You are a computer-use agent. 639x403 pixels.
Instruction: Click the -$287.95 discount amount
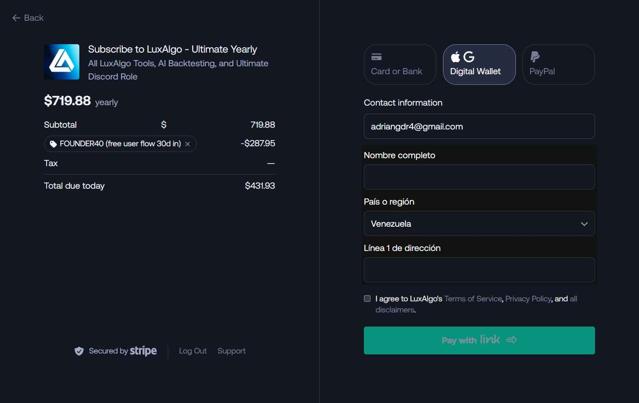click(x=258, y=143)
